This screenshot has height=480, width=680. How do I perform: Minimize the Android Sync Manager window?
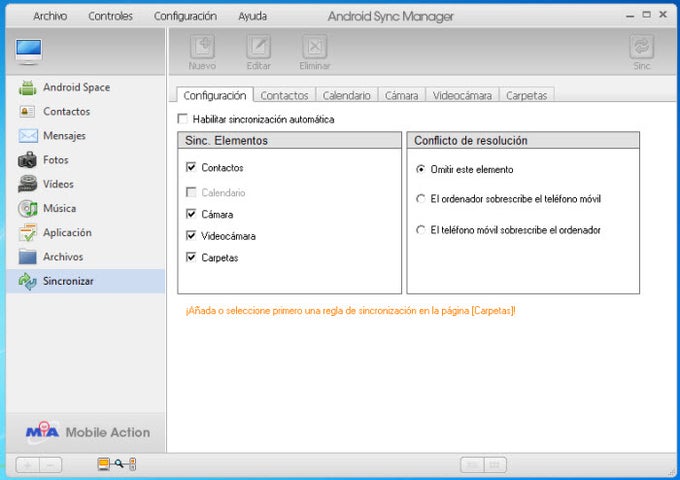tap(630, 16)
